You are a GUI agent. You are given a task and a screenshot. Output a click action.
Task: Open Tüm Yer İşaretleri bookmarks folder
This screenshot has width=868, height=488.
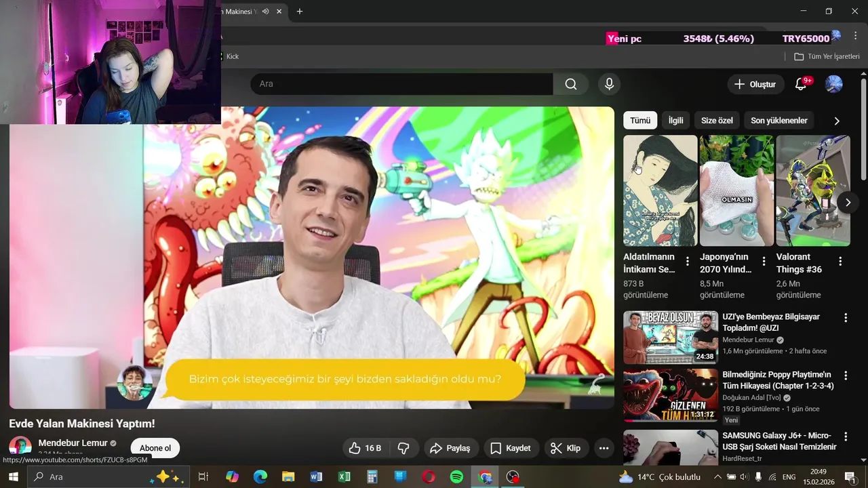point(827,56)
